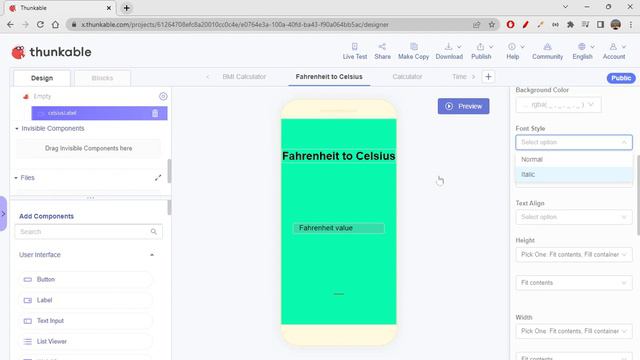Open the Calculator screen tab
This screenshot has height=360, width=640.
[x=407, y=77]
